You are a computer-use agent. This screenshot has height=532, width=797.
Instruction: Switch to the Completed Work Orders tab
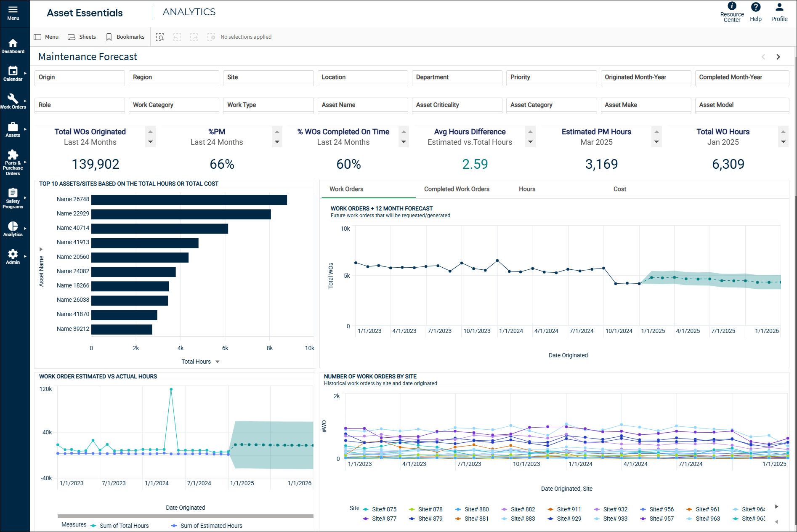pyautogui.click(x=457, y=189)
